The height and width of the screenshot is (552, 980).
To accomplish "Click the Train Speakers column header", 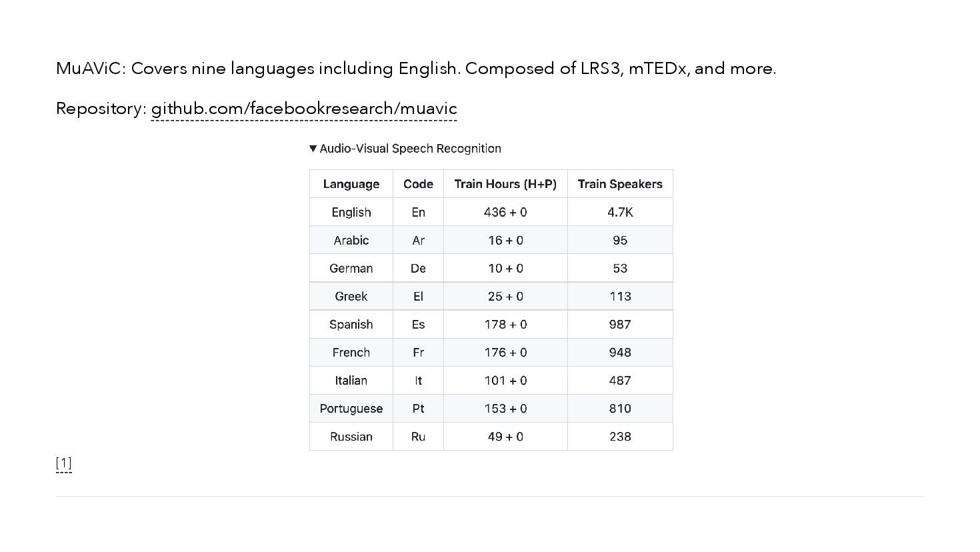I will point(619,184).
